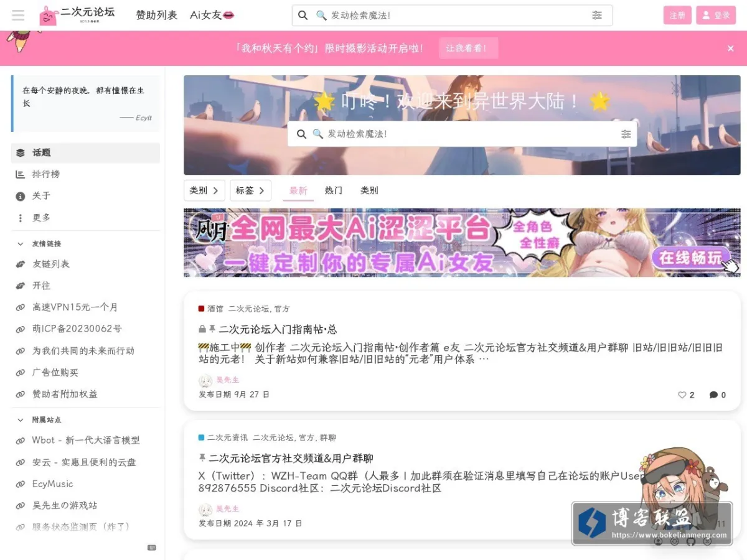Screen dimensions: 747x560
Task: Click the 登录 button
Action: (716, 15)
